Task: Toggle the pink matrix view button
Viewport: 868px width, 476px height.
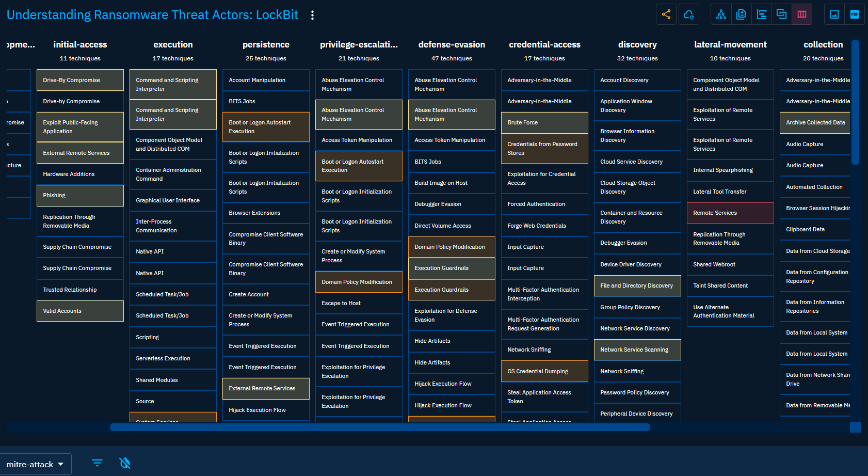Action: tap(802, 14)
